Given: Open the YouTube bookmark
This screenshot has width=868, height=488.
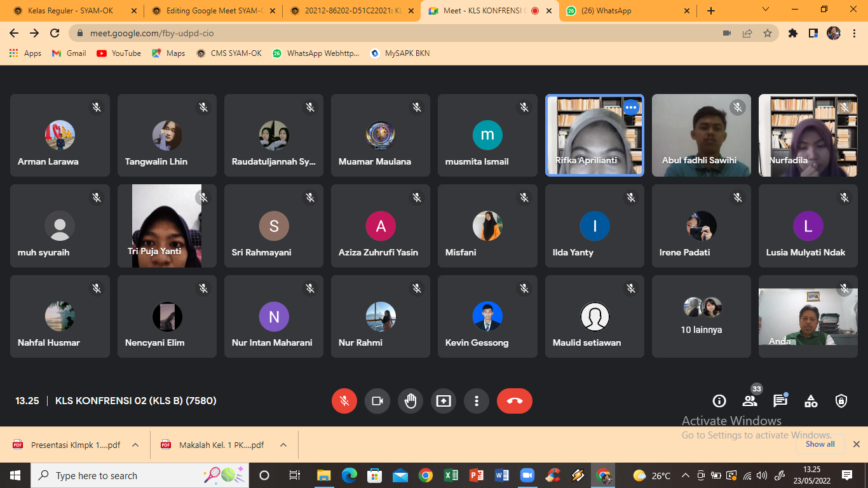Looking at the screenshot, I should [119, 53].
